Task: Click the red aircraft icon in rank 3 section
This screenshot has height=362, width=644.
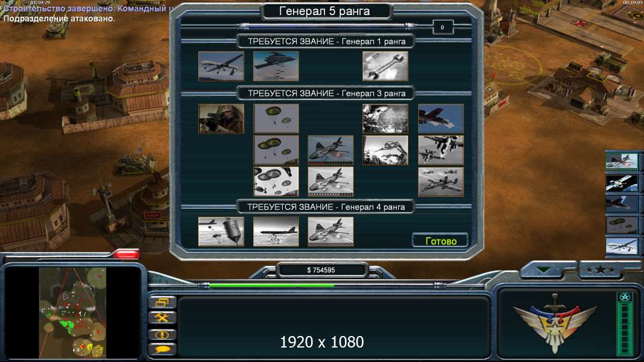Action: tap(440, 118)
